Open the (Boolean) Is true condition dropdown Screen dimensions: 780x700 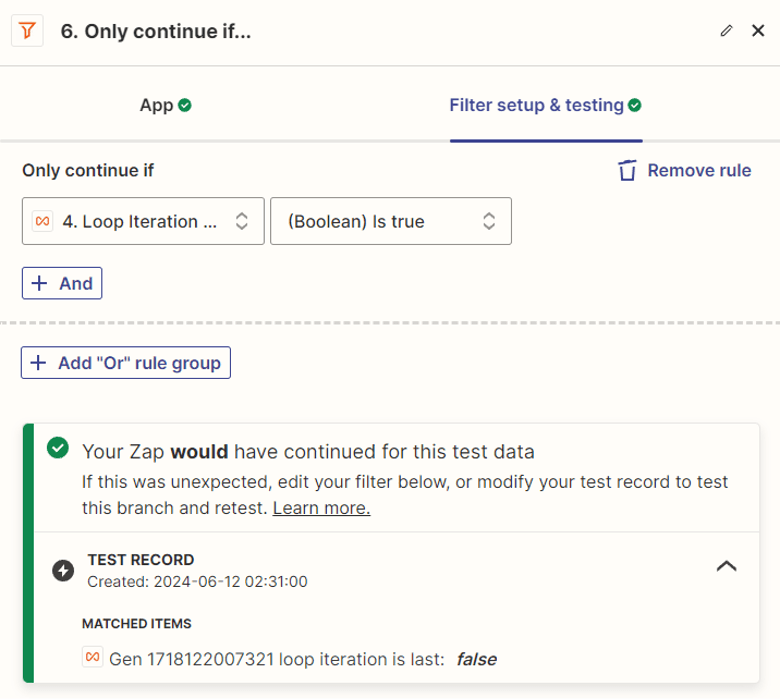(x=391, y=221)
